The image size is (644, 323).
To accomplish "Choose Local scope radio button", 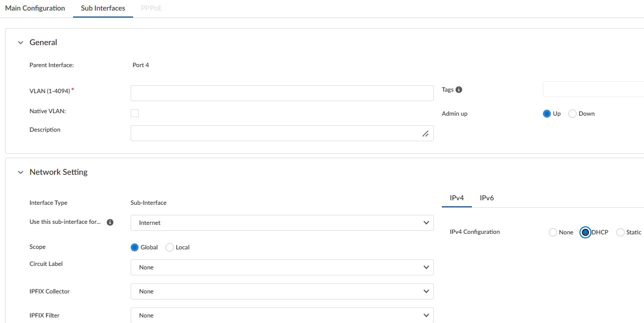I will click(x=170, y=247).
